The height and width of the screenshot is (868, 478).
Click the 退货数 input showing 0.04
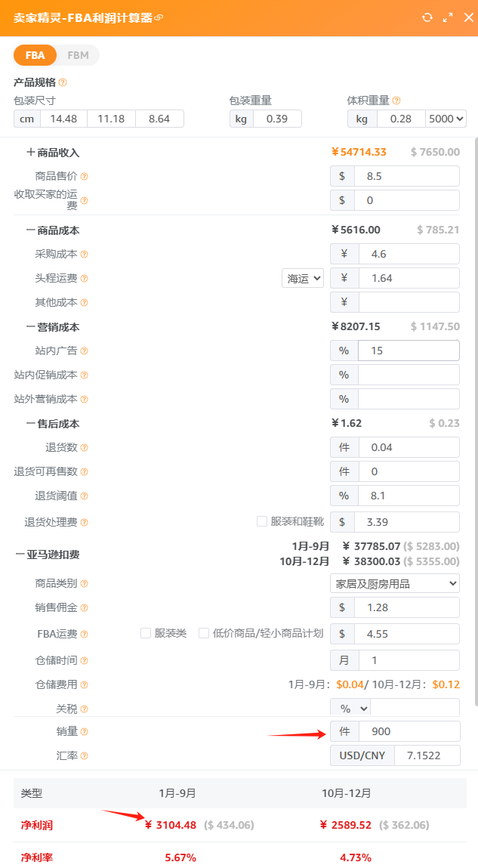[409, 447]
